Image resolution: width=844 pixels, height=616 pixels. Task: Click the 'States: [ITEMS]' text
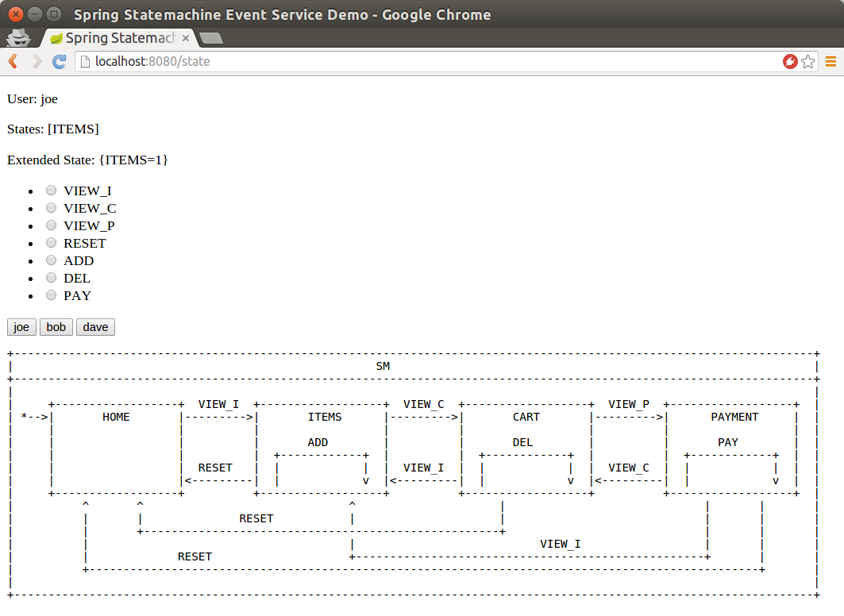[x=52, y=129]
